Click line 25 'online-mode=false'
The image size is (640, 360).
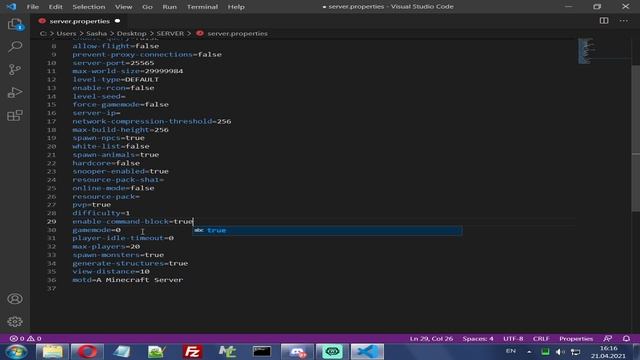click(113, 188)
